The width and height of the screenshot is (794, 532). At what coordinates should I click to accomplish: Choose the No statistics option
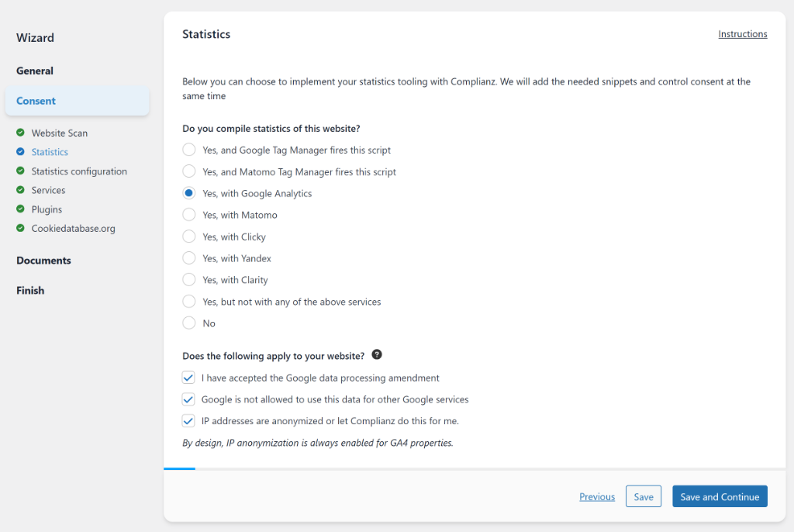[x=188, y=323]
